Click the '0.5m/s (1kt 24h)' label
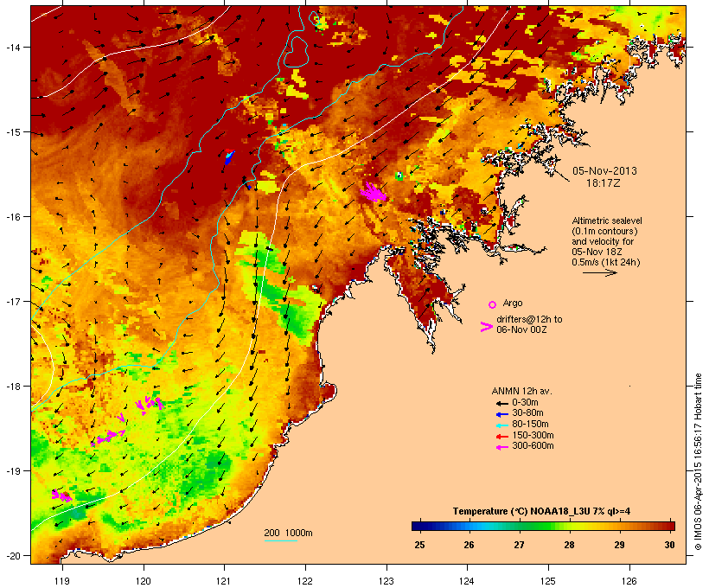Viewport: 709px width, 588px height. click(605, 262)
